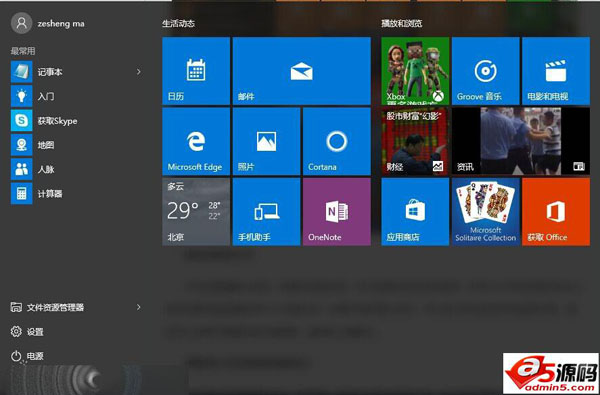
Task: Open the Cortana tile
Action: point(337,141)
